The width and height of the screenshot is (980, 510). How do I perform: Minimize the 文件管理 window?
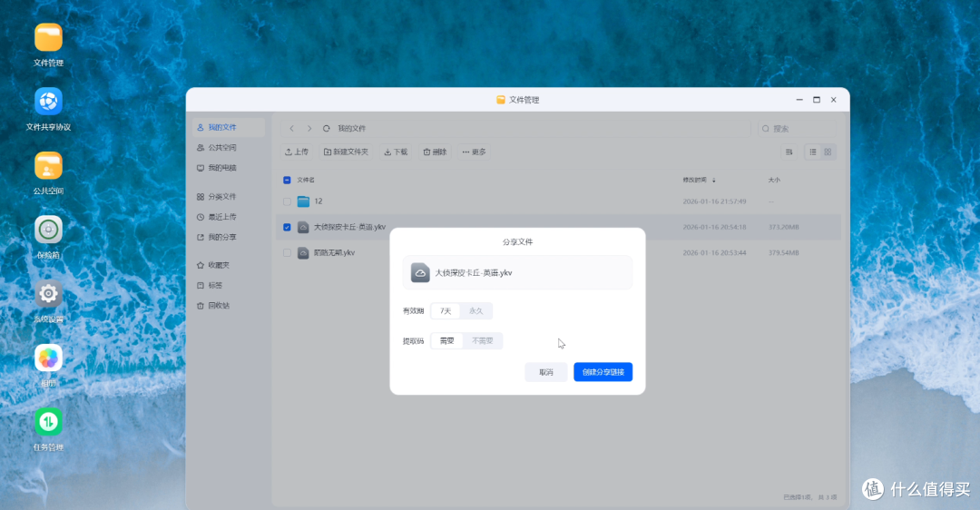click(x=799, y=100)
